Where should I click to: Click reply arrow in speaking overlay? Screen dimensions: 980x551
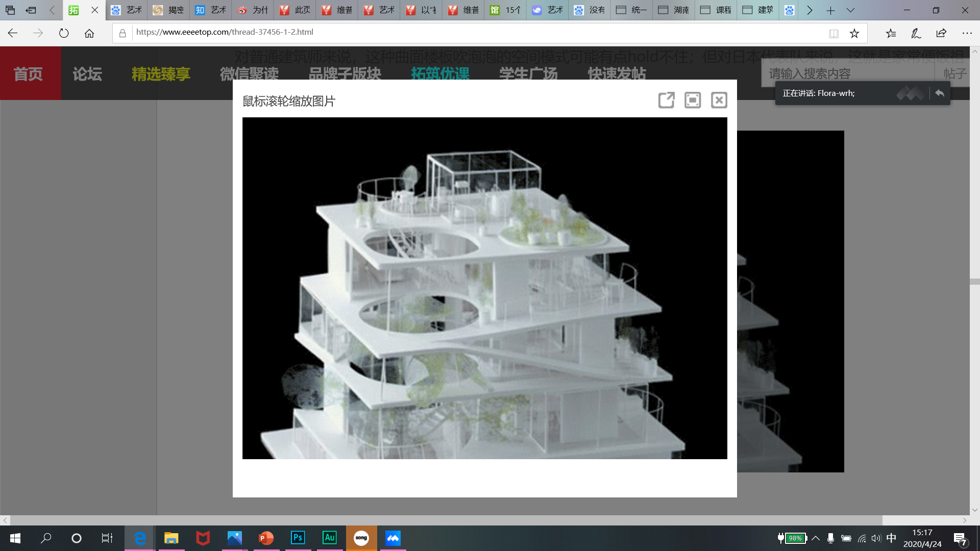click(x=940, y=93)
